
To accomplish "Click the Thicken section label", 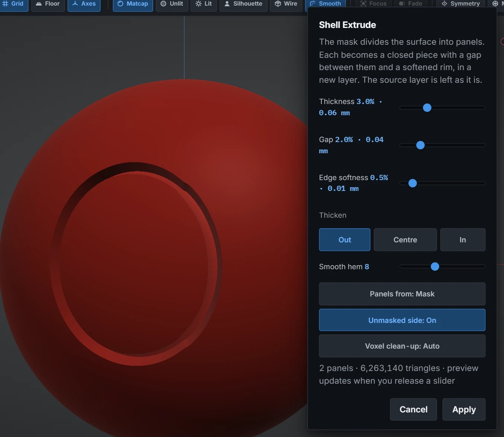I will click(x=333, y=215).
